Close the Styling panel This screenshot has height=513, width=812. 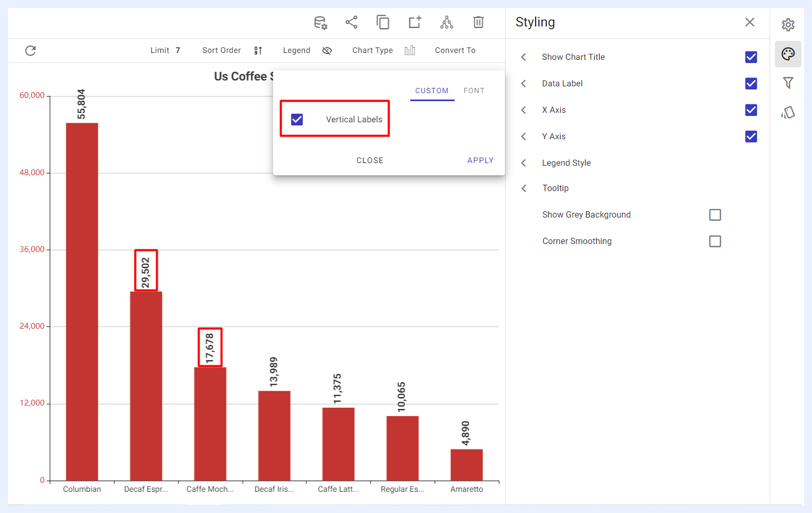point(750,22)
